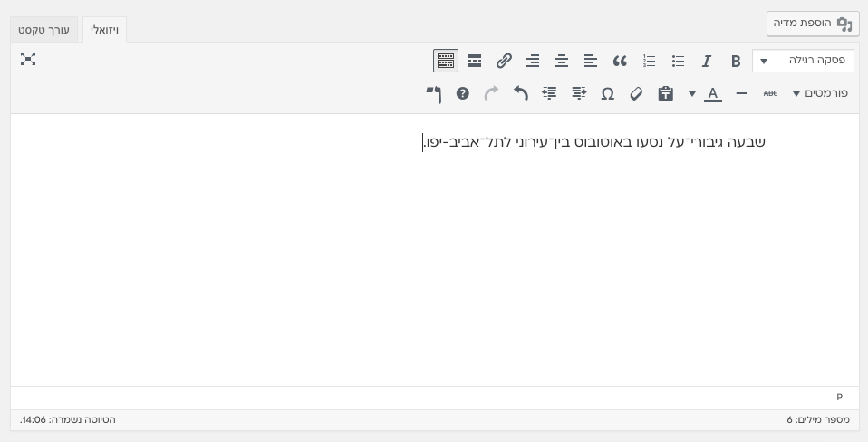Switch to the ויזואלי visual tab
Image resolution: width=868 pixels, height=442 pixels.
[104, 30]
